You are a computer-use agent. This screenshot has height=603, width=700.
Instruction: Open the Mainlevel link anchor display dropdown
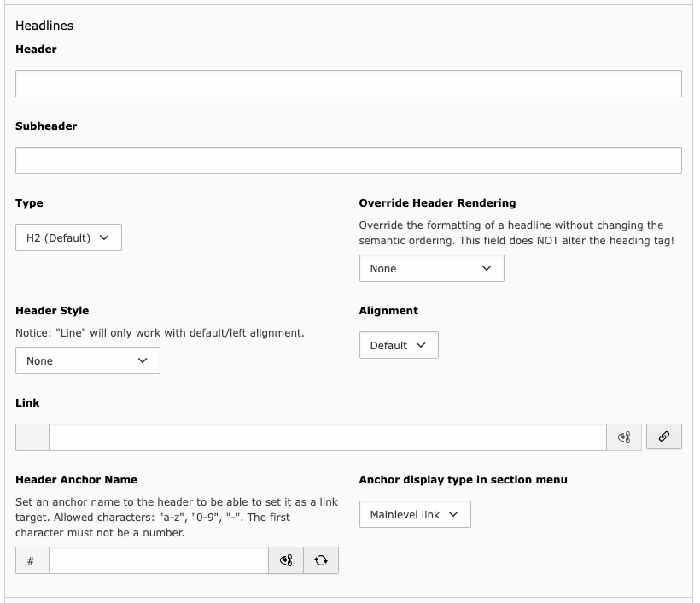pyautogui.click(x=415, y=514)
